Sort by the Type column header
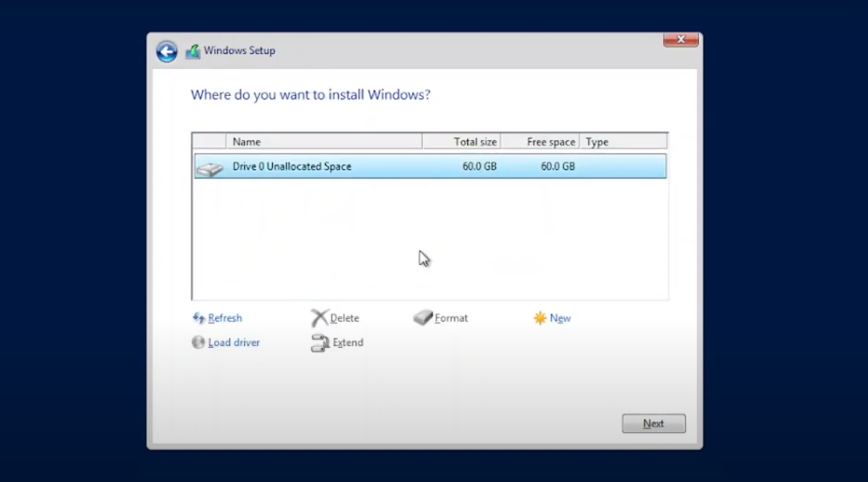Image resolution: width=868 pixels, height=482 pixels. point(623,142)
